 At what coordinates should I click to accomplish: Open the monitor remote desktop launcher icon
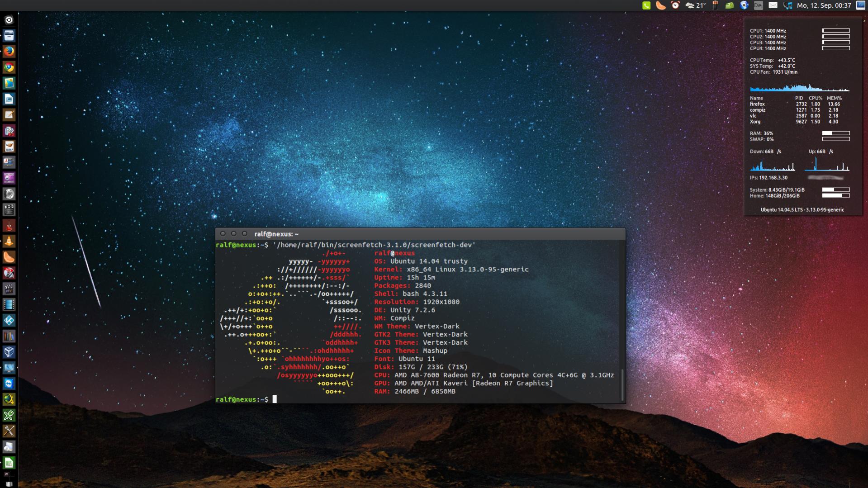point(9,368)
